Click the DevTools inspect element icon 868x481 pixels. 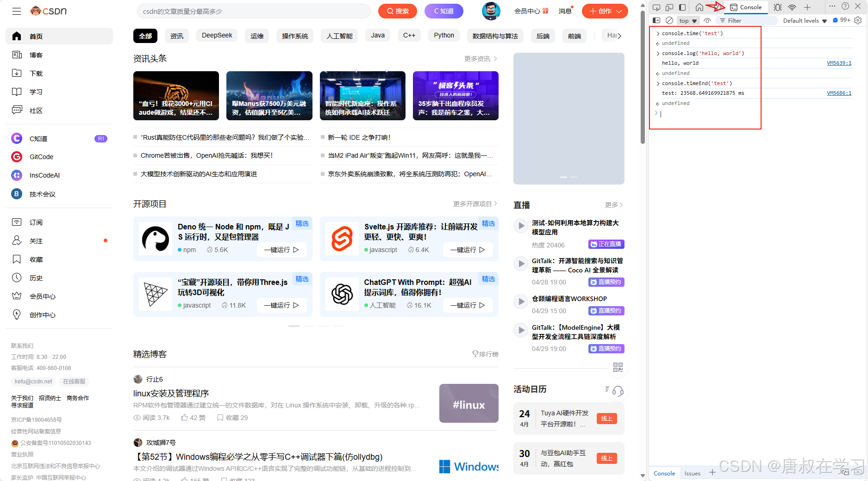656,7
